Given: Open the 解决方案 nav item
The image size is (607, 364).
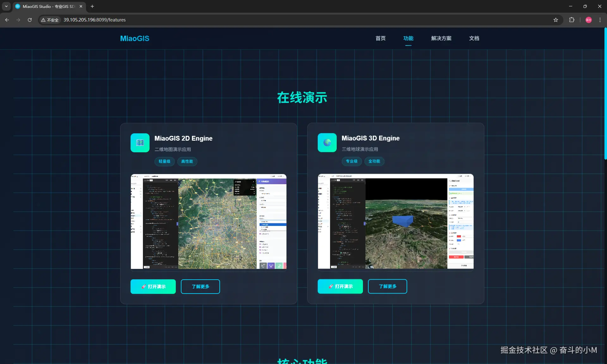Looking at the screenshot, I should [x=441, y=38].
